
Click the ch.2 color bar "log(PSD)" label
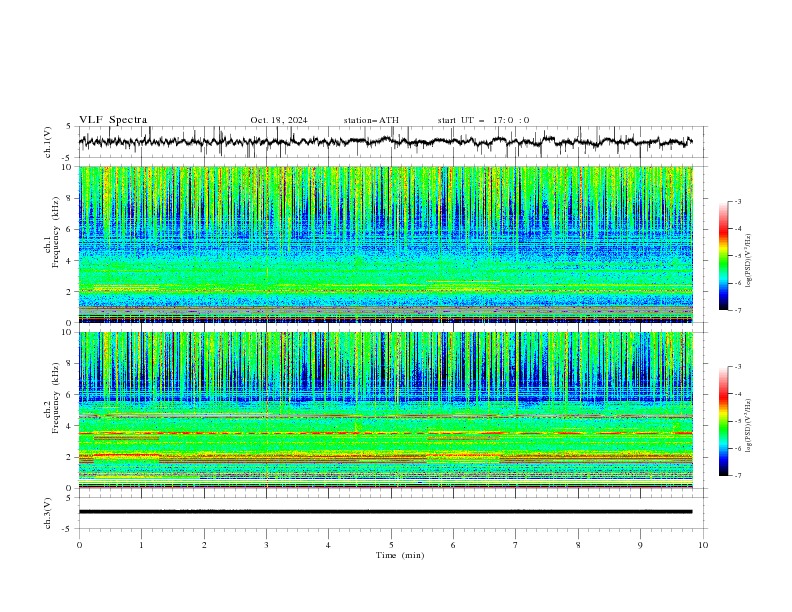click(749, 425)
